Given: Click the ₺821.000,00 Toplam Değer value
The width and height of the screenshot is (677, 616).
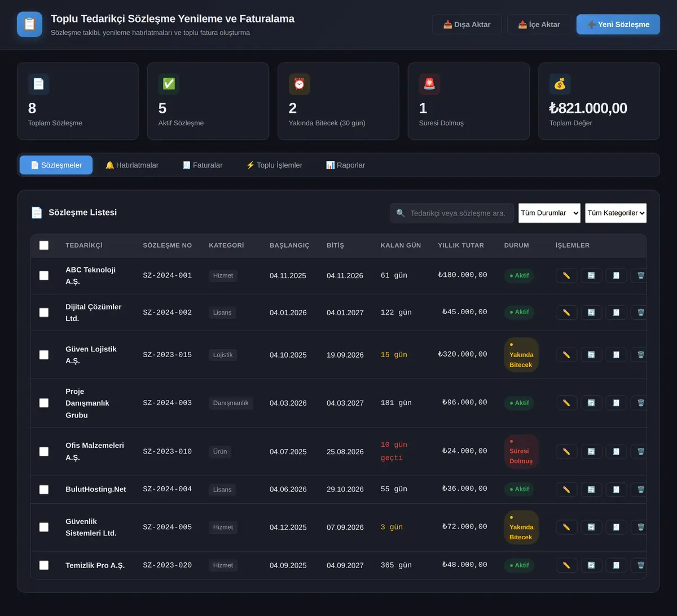Looking at the screenshot, I should tap(588, 108).
